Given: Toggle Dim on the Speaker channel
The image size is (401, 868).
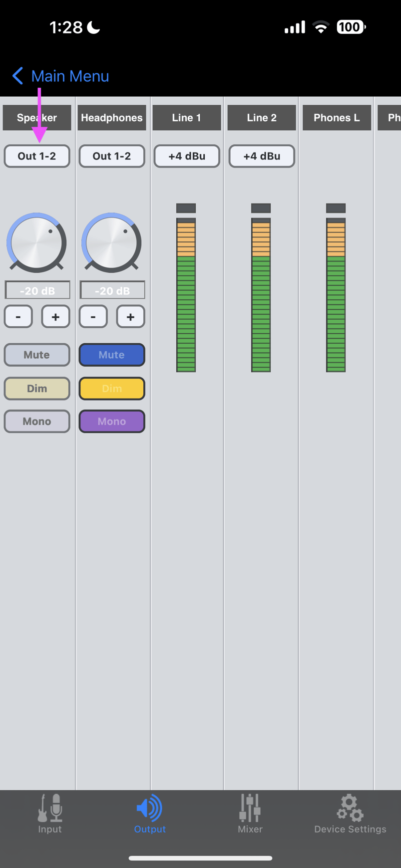Looking at the screenshot, I should 37,388.
